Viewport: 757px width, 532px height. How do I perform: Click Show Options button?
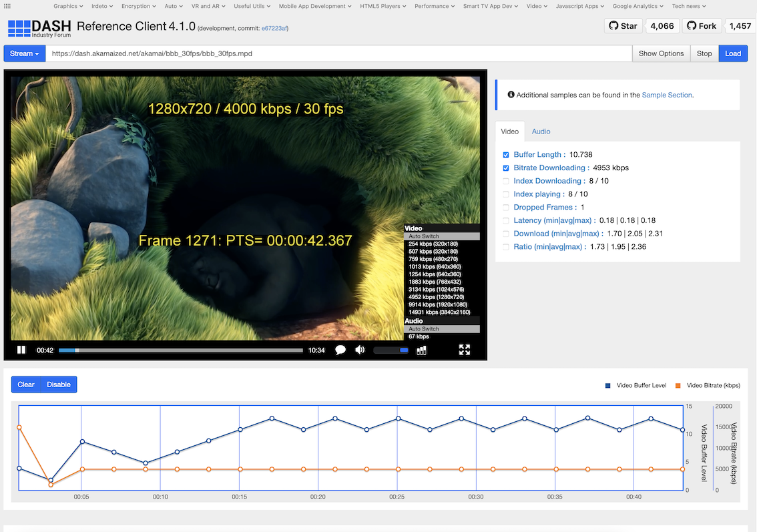coord(662,53)
